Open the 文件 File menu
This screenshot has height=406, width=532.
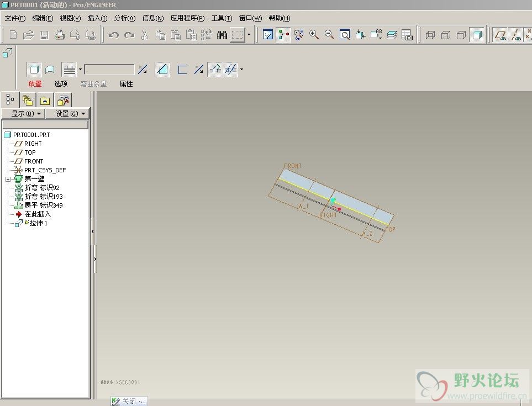pyautogui.click(x=15, y=18)
